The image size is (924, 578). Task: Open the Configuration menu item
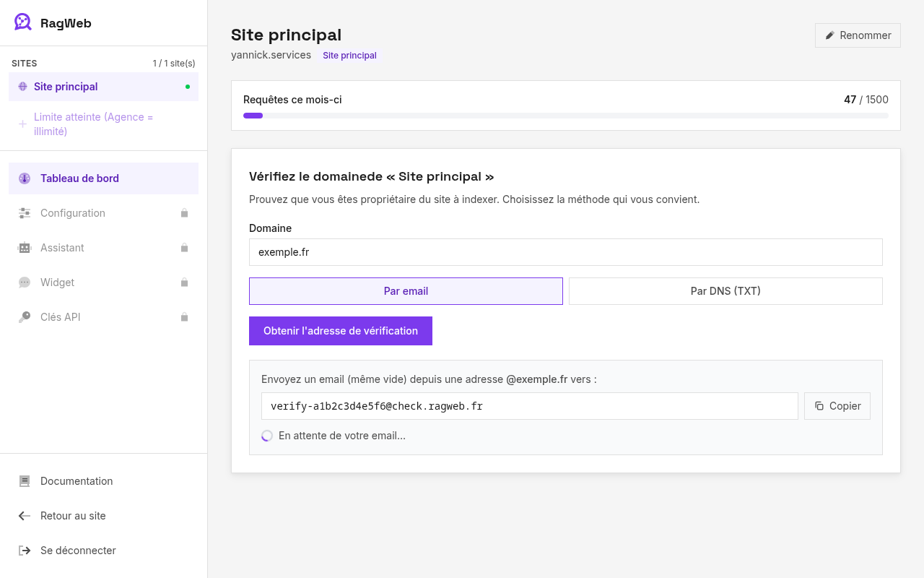point(103,213)
